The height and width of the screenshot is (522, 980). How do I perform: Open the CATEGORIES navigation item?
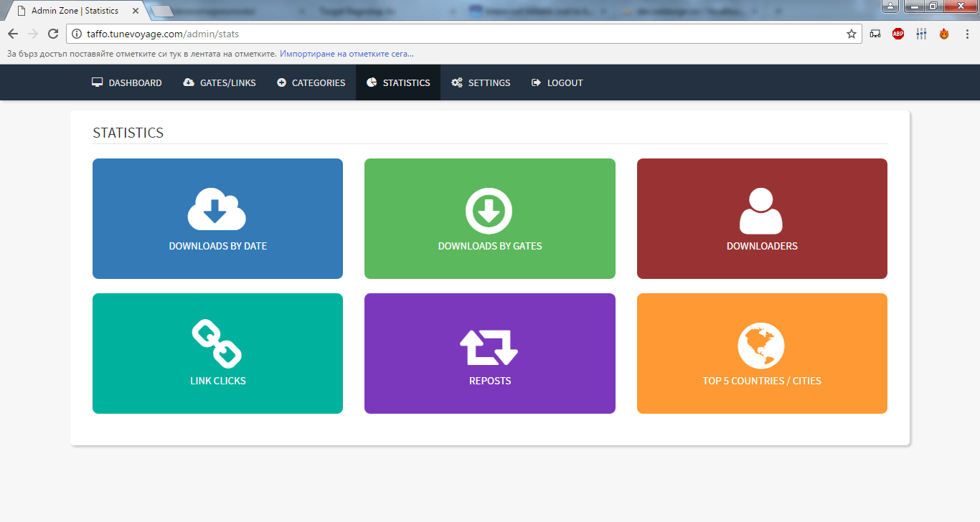(x=311, y=82)
